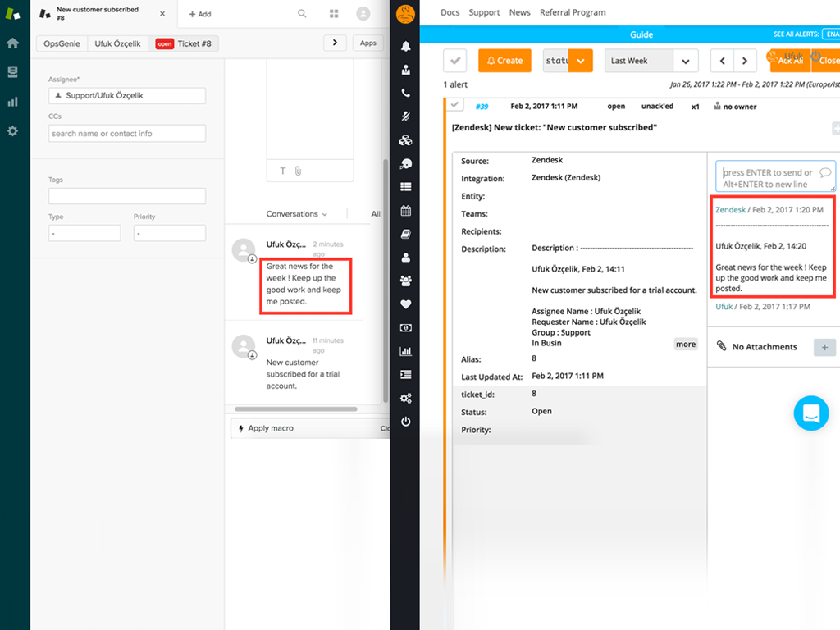Tick the select-all alerts checkbox
Screen dimensions: 840x630
455,61
